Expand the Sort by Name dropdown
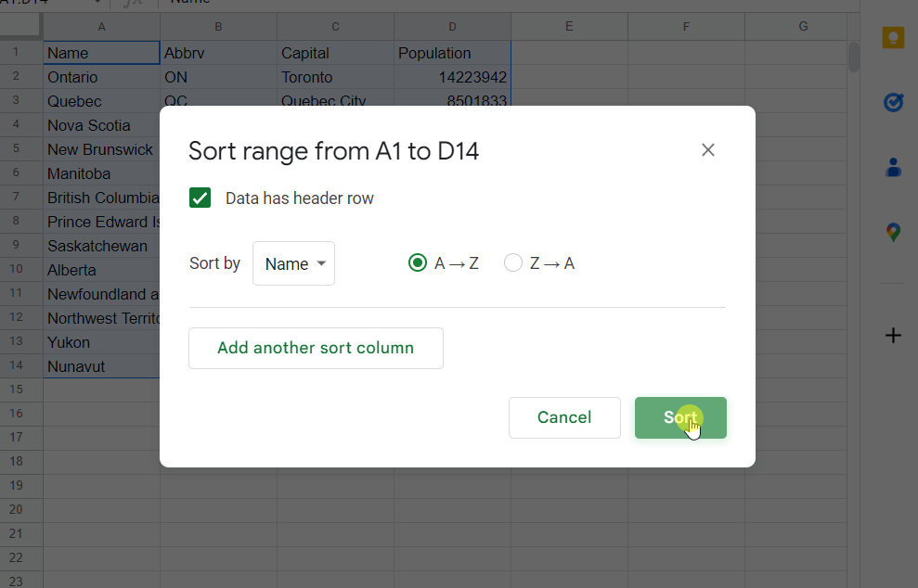 tap(293, 263)
